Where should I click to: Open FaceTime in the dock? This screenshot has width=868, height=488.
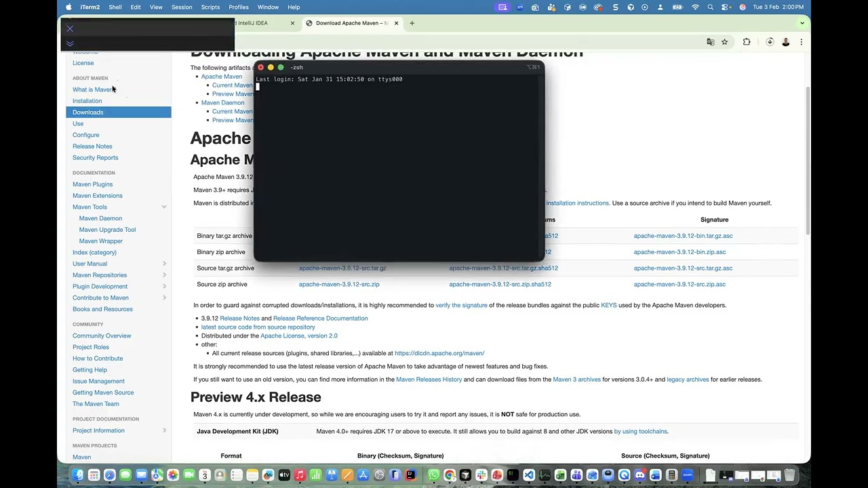(x=189, y=475)
